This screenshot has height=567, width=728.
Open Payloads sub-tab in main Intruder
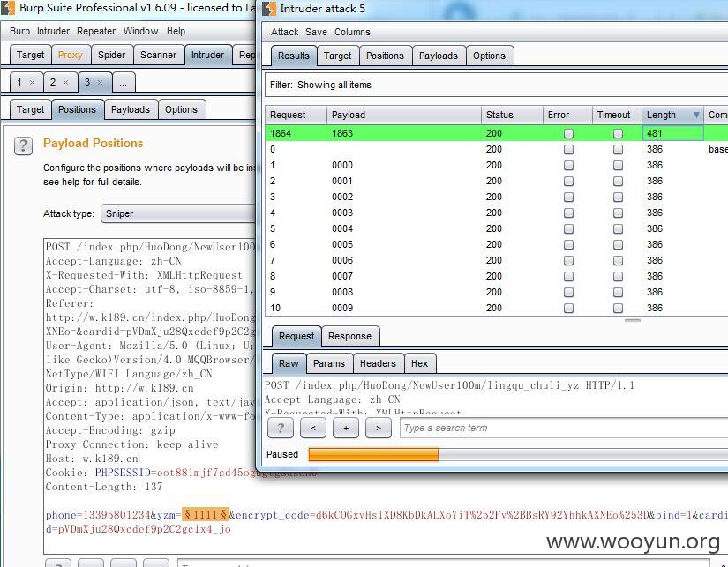[x=131, y=109]
